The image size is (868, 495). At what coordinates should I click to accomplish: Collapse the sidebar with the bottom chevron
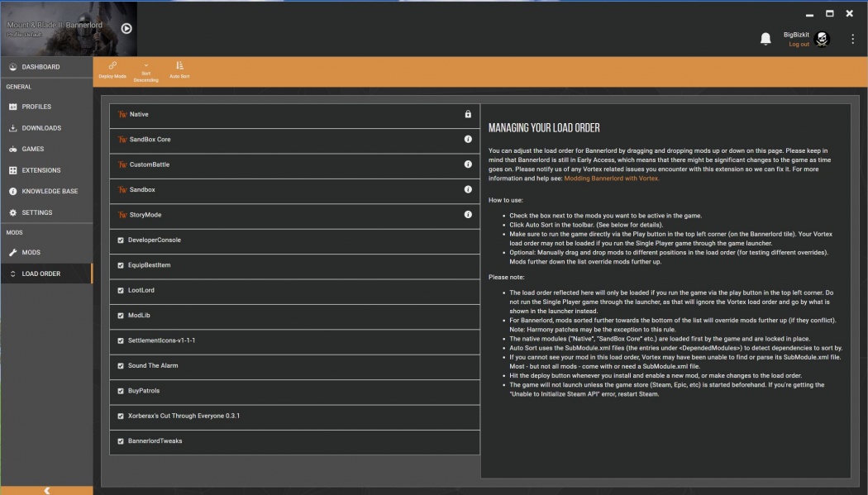[x=46, y=491]
